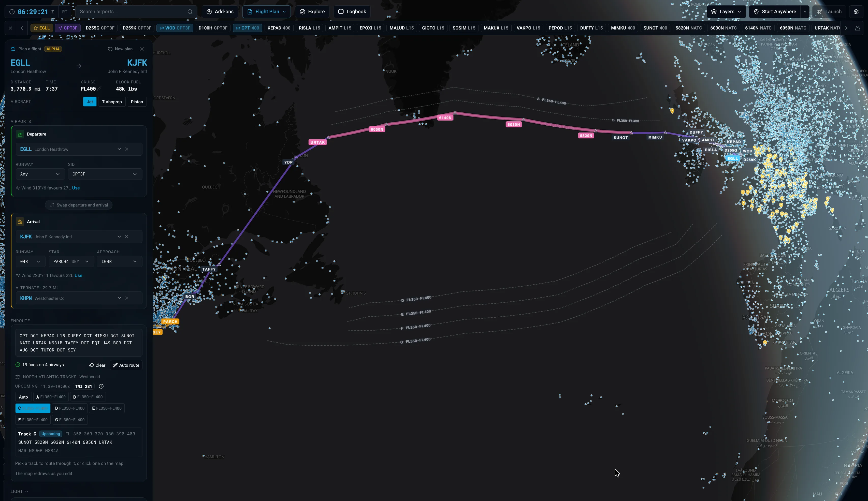
Task: Toggle the RT real-time button
Action: tap(65, 12)
